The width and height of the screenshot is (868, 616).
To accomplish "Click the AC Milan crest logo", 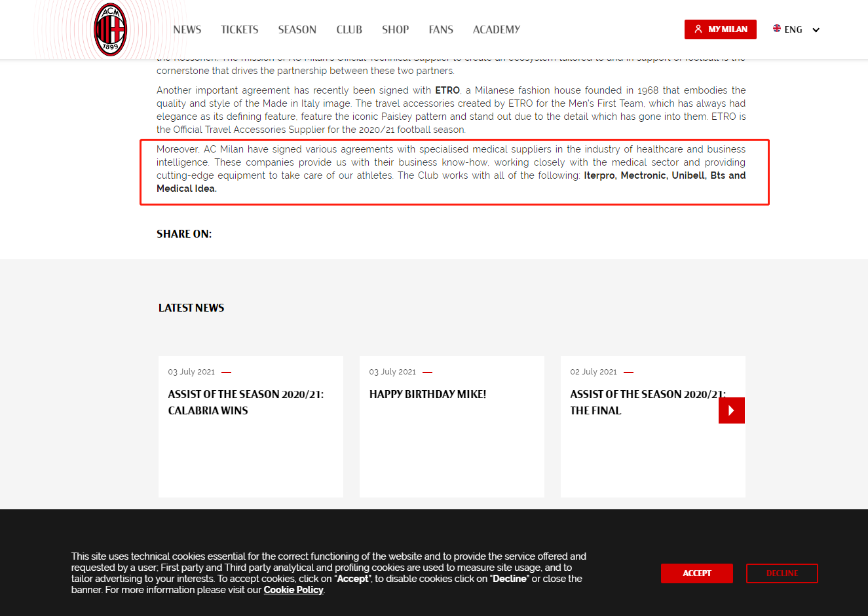I will point(110,29).
